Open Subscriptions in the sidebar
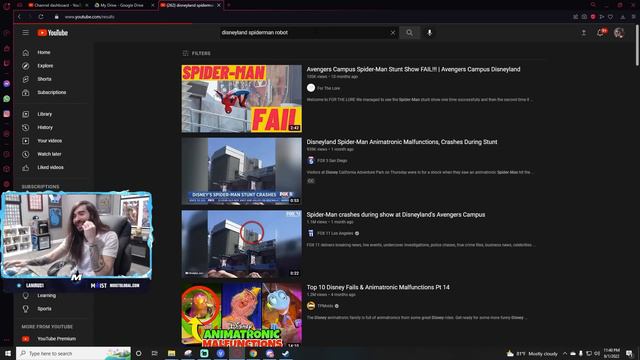The image size is (640, 360). (x=51, y=93)
